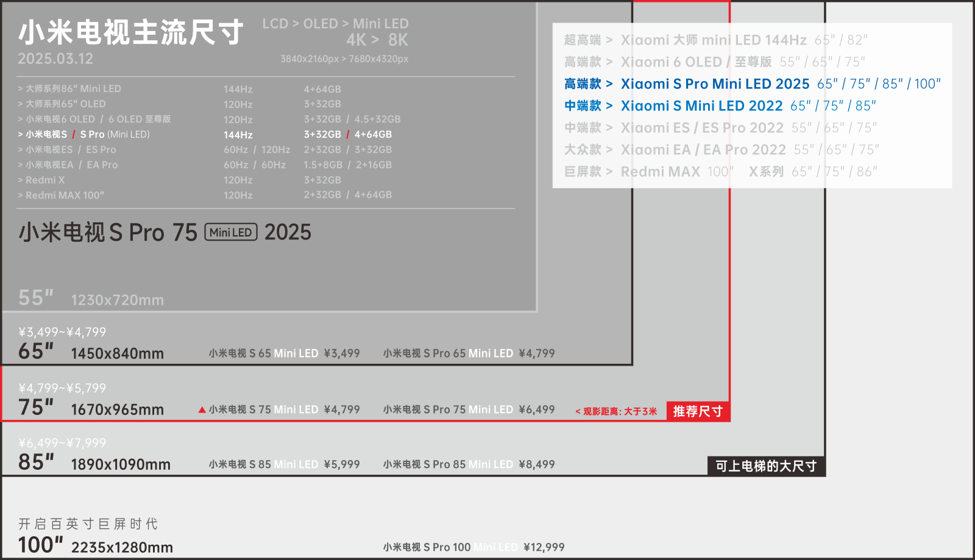
Task: Click the Mini LED badge in the heading
Action: pos(231,232)
